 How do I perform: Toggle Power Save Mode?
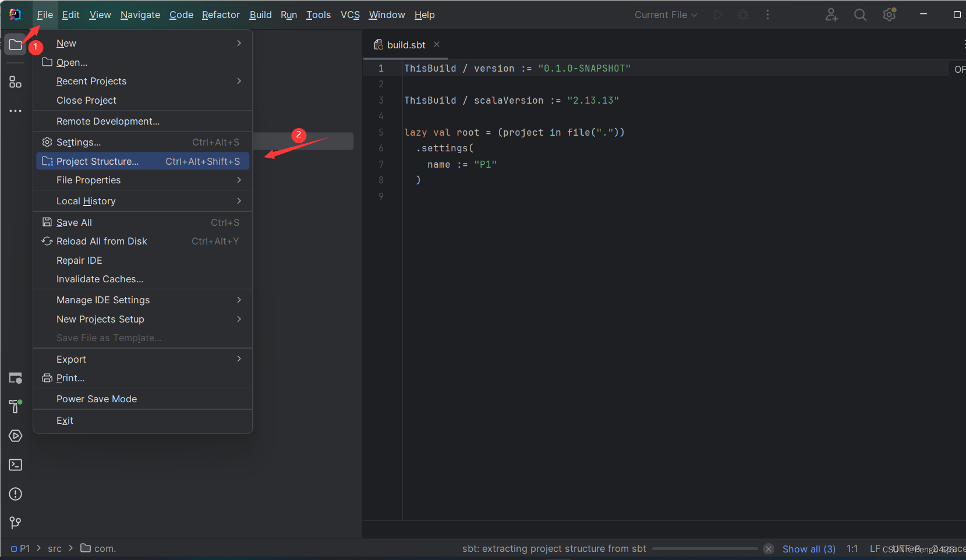pos(143,399)
